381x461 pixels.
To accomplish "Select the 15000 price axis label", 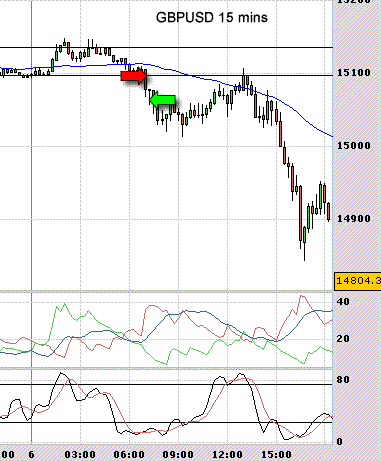I will [x=354, y=146].
